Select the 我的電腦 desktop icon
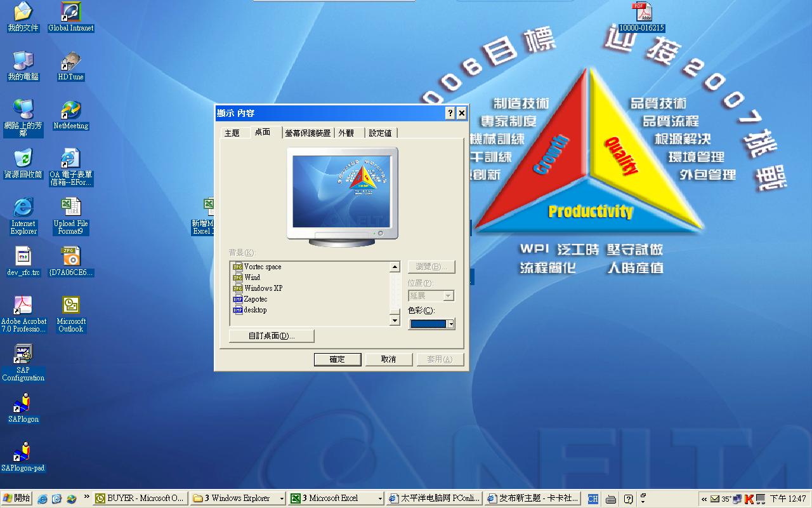Image resolution: width=812 pixels, height=508 pixels. 23,66
